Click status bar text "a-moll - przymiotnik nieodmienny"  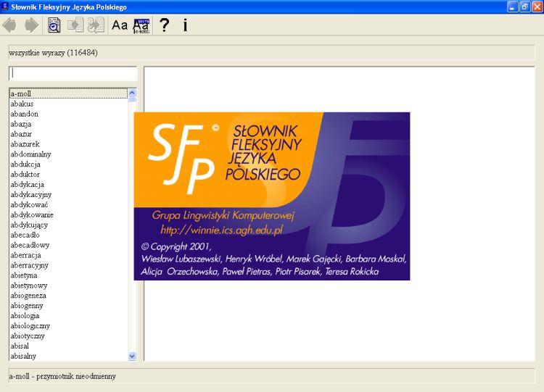click(x=62, y=376)
